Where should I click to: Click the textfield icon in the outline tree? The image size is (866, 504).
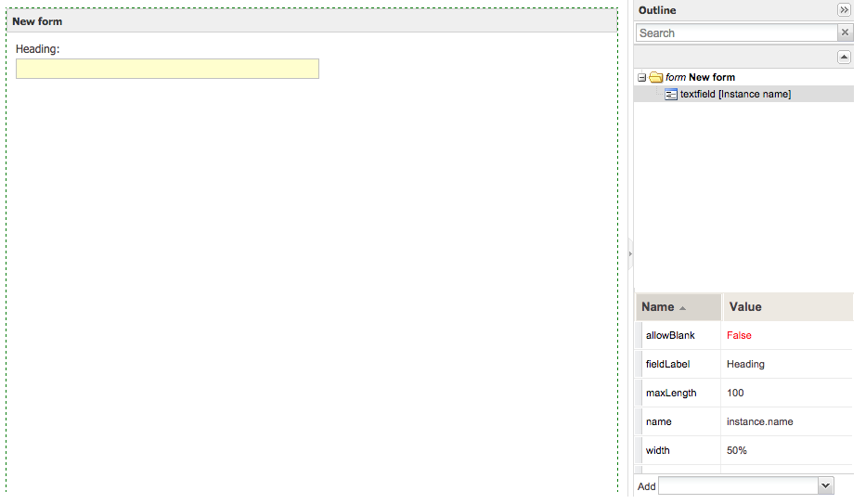671,94
